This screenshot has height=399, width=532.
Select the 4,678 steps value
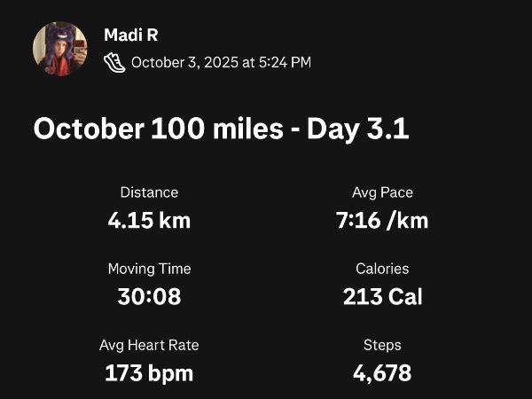(x=382, y=372)
